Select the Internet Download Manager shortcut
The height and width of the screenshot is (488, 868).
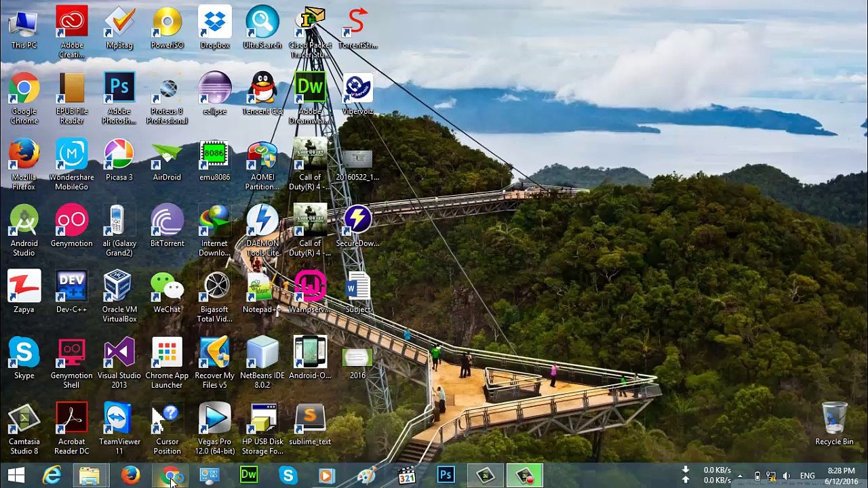click(x=214, y=230)
